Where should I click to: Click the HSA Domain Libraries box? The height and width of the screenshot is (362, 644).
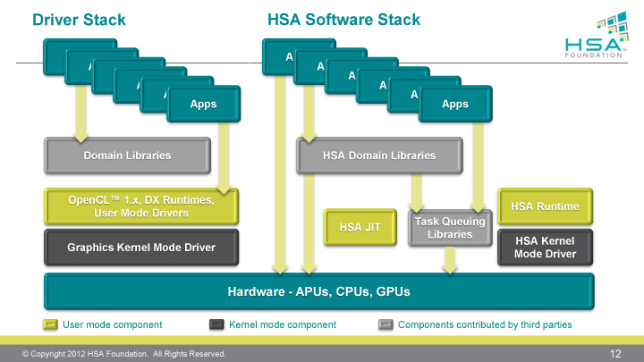click(378, 156)
